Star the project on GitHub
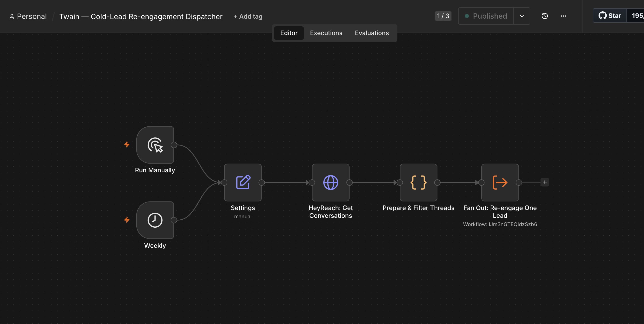The width and height of the screenshot is (644, 324). click(x=610, y=16)
